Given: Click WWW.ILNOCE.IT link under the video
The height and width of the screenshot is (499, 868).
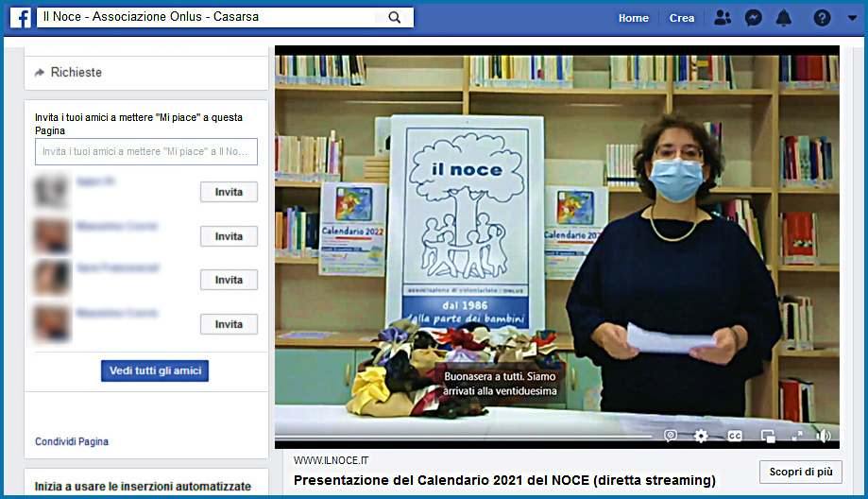Looking at the screenshot, I should [x=331, y=461].
